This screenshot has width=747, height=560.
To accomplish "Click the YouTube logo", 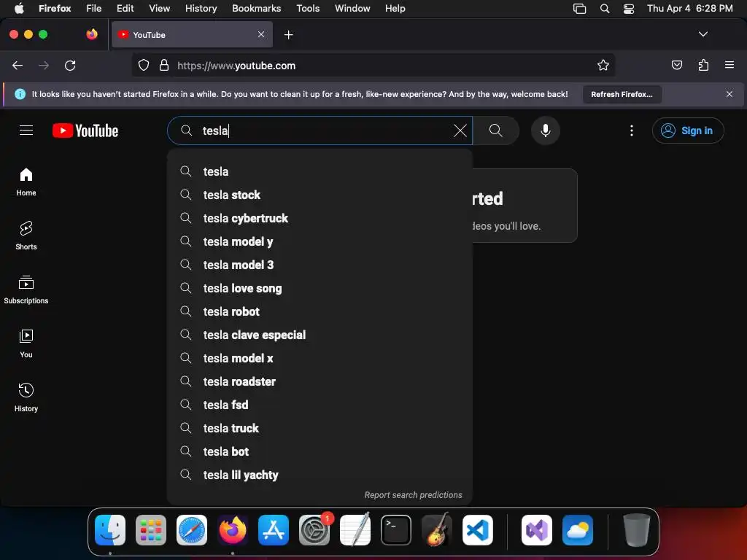I will pyautogui.click(x=85, y=131).
